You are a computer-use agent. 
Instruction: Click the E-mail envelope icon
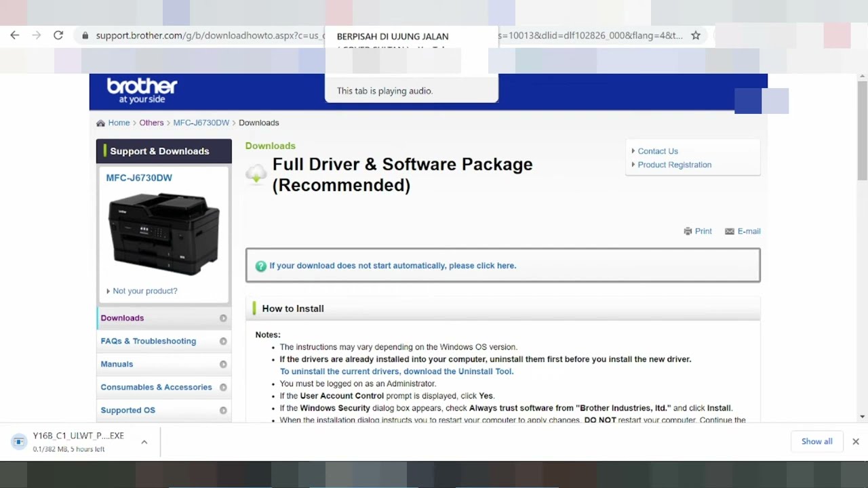[730, 231]
